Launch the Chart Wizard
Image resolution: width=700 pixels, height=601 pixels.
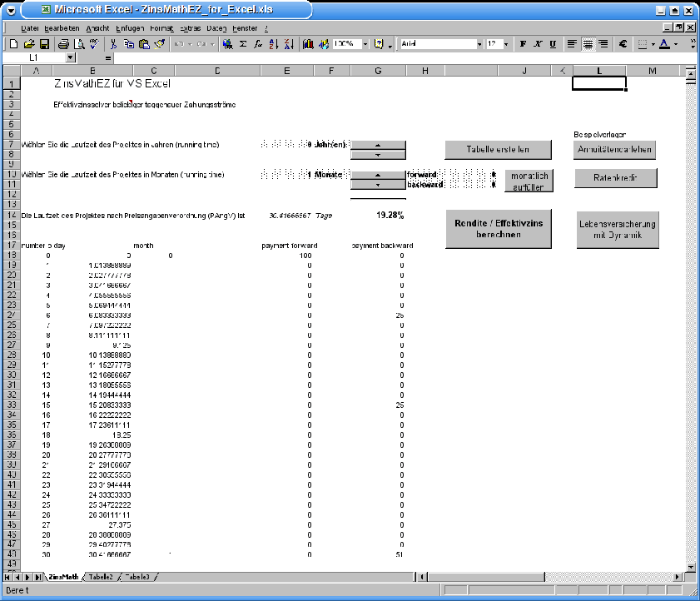coord(308,44)
